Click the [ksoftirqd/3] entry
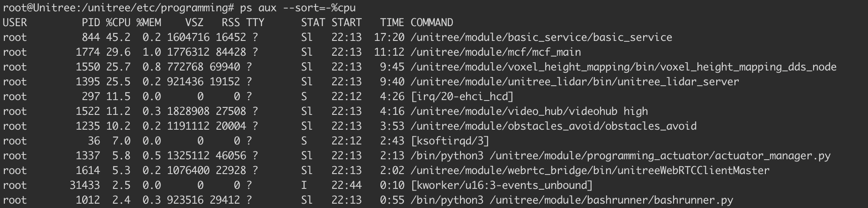 click(x=450, y=141)
